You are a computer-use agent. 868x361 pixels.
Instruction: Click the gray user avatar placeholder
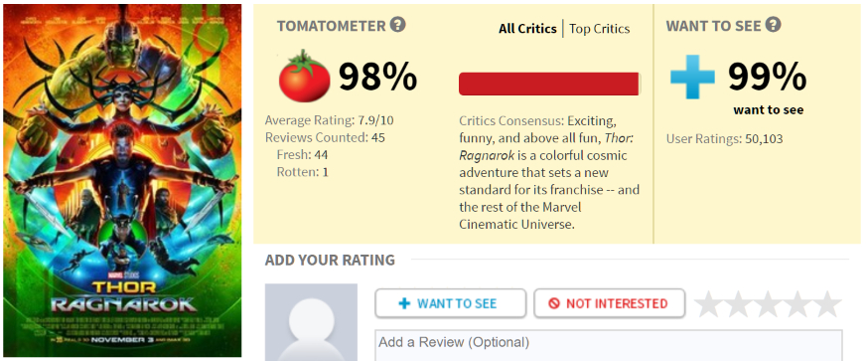pyautogui.click(x=311, y=322)
